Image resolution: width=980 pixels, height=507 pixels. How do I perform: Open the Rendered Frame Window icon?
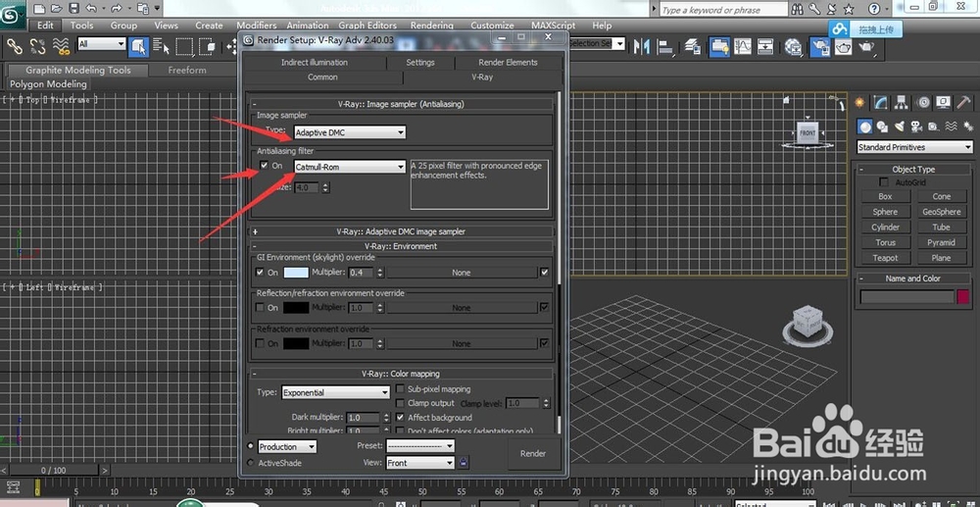(x=843, y=46)
